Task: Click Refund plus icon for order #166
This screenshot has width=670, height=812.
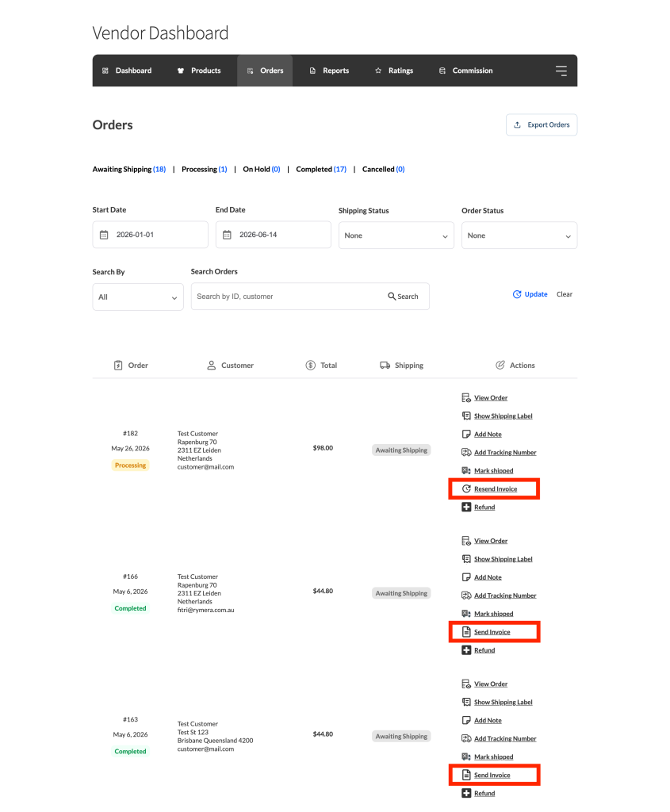Action: [x=466, y=650]
